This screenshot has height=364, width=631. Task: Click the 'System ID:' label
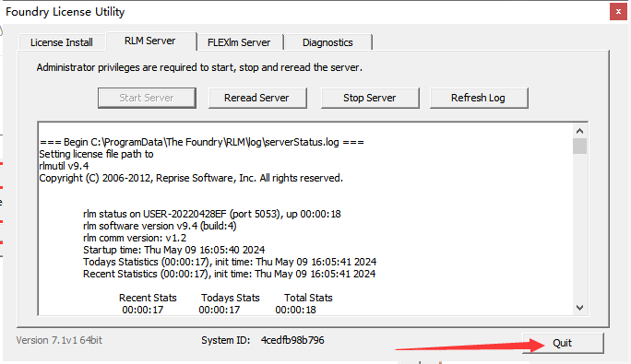coord(226,340)
